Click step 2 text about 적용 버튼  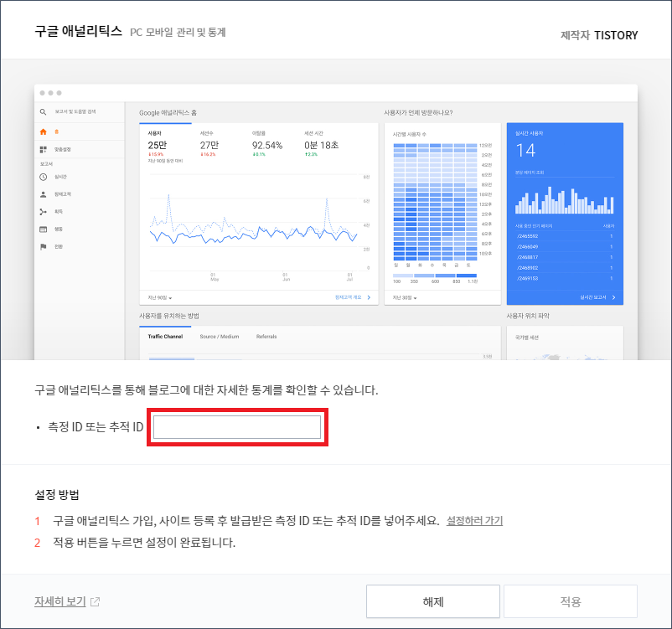(144, 543)
